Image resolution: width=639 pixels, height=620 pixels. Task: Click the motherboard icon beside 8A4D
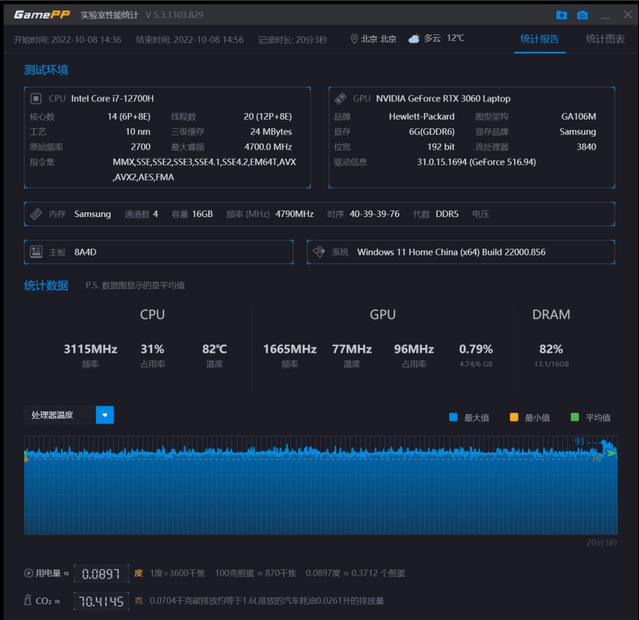click(36, 252)
